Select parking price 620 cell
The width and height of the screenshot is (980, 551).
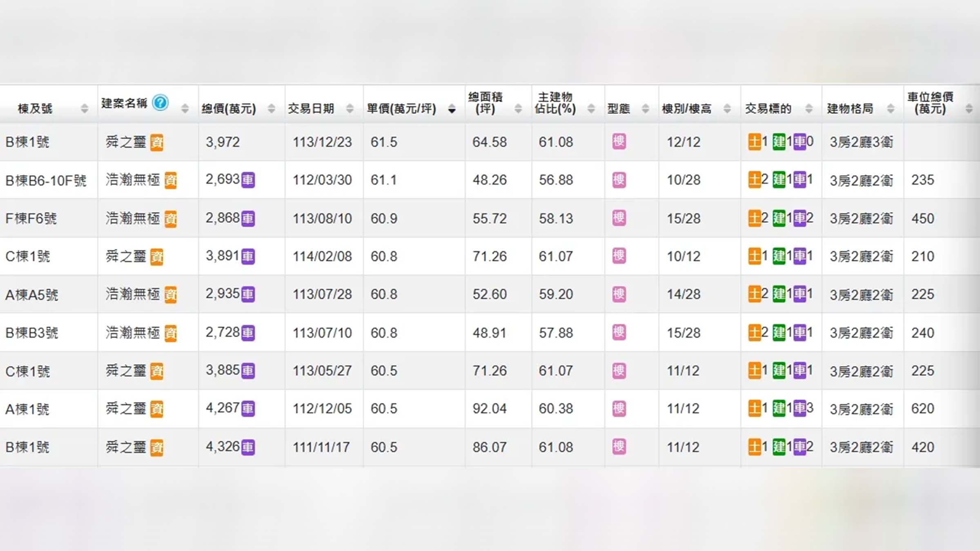(x=923, y=409)
